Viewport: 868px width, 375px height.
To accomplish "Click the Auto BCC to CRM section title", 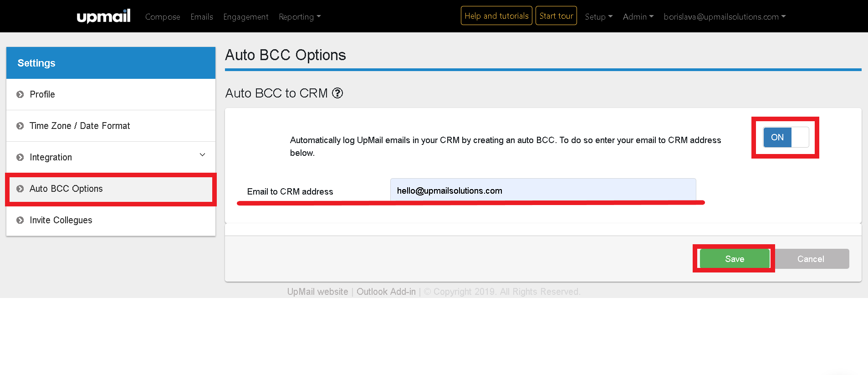I will pyautogui.click(x=276, y=93).
